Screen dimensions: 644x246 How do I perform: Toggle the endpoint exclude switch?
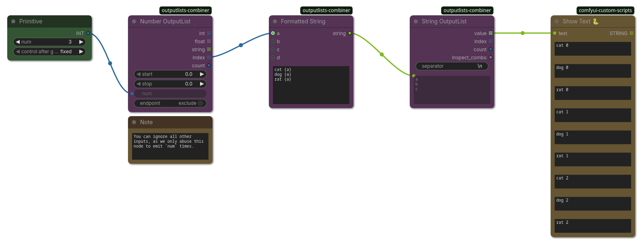point(200,103)
